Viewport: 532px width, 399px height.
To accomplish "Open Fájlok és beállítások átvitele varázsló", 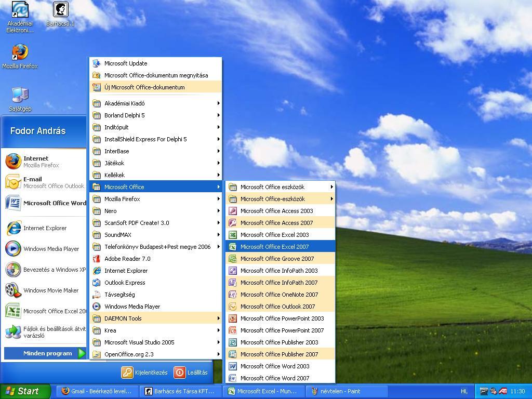I will coord(45,332).
